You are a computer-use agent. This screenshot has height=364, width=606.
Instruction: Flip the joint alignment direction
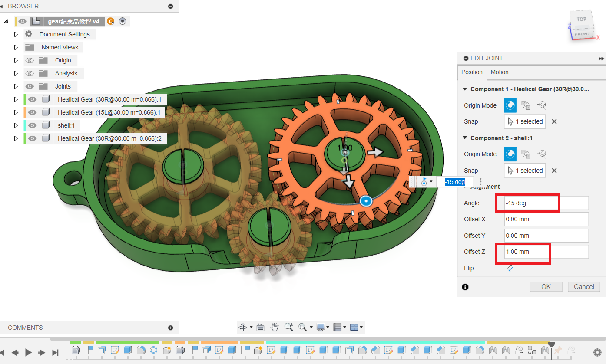click(x=510, y=268)
